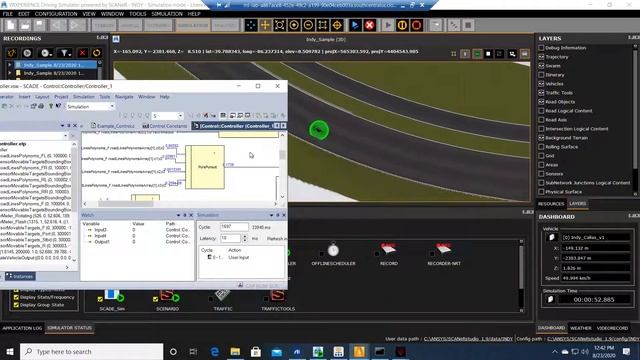Select the yellow move crosshair tool
Screen dimensions: 640x360
pyautogui.click(x=265, y=25)
